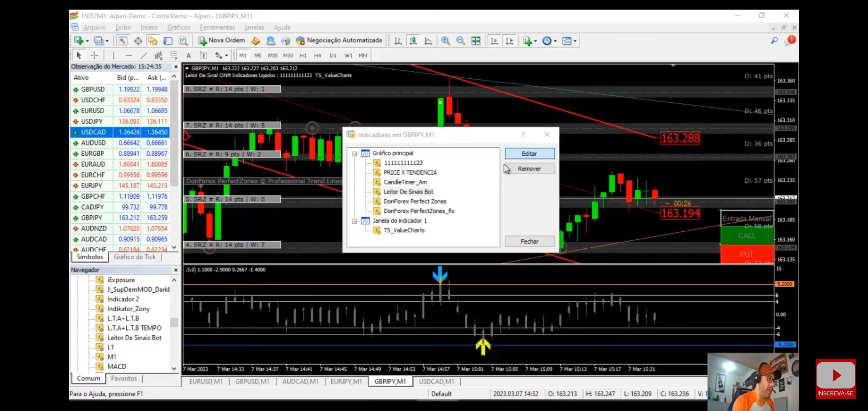
Task: Click the Market Watch toolbar icon
Action: (123, 41)
